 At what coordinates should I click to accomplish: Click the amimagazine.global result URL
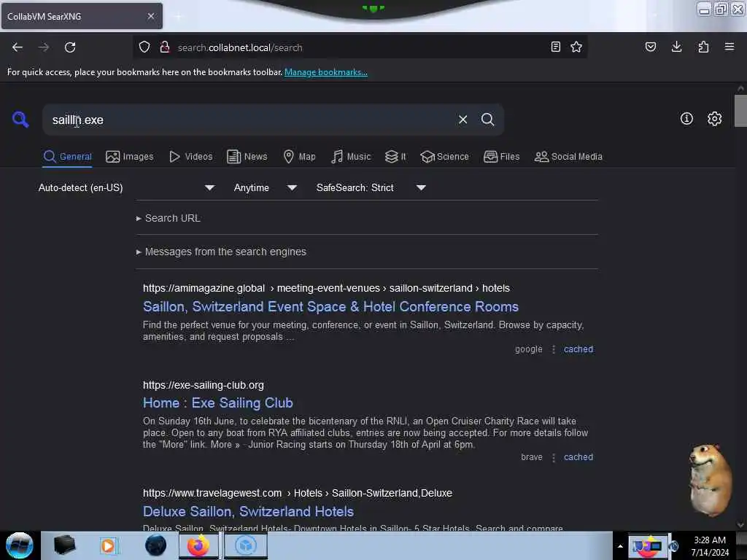click(x=326, y=288)
